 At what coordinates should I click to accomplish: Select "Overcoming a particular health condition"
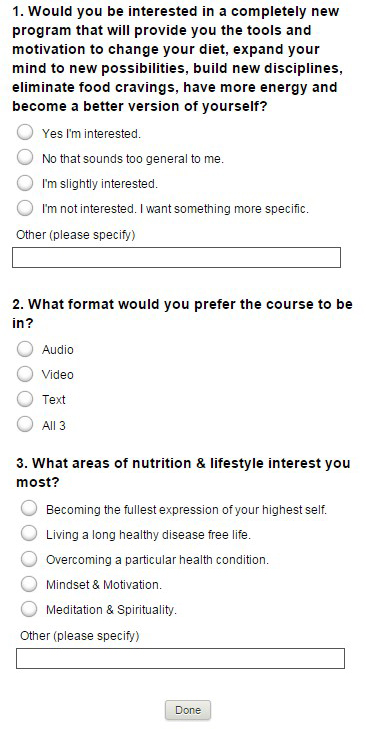click(x=29, y=559)
